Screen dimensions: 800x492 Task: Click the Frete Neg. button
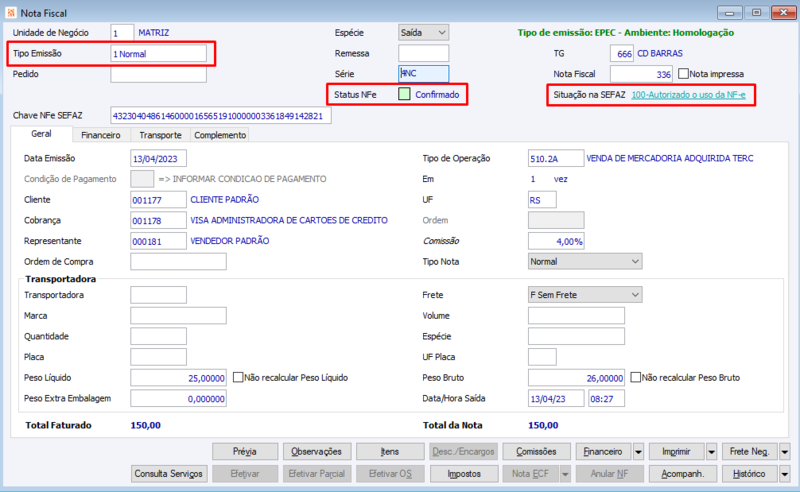[x=749, y=452]
